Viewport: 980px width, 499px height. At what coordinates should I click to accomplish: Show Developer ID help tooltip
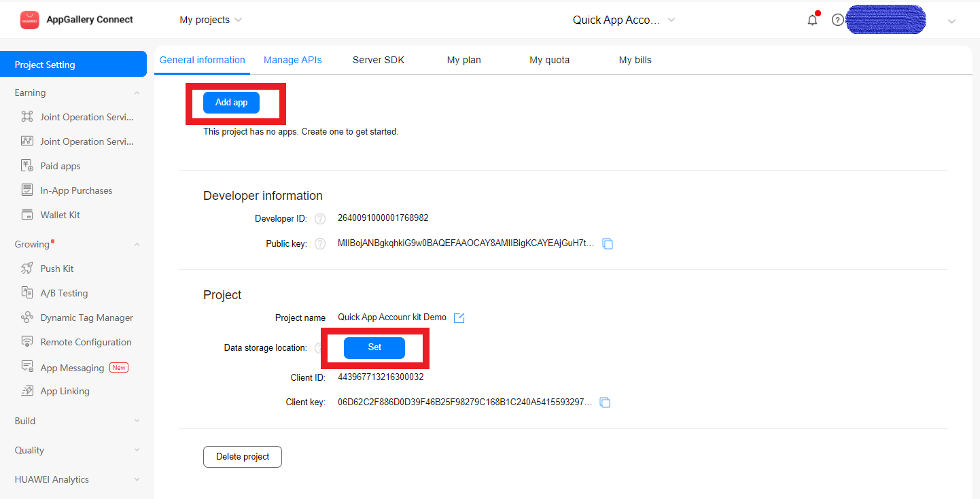point(320,219)
